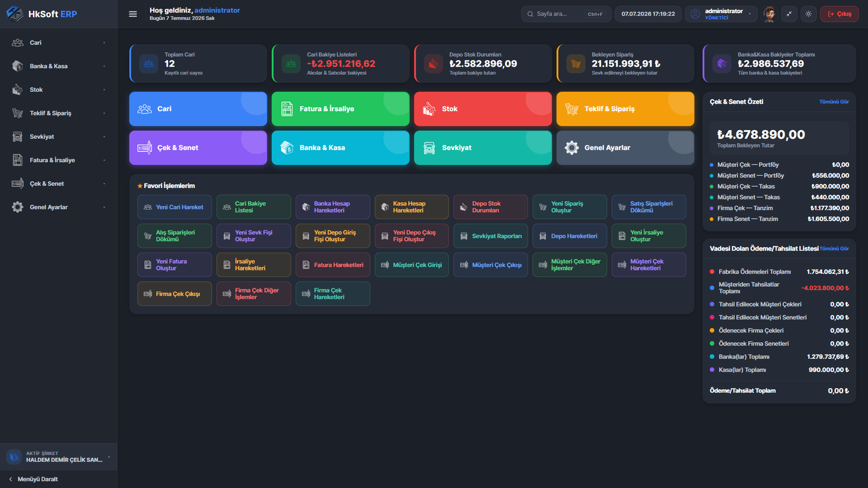
Task: Open the purple Çek & Senet tile
Action: click(x=198, y=147)
